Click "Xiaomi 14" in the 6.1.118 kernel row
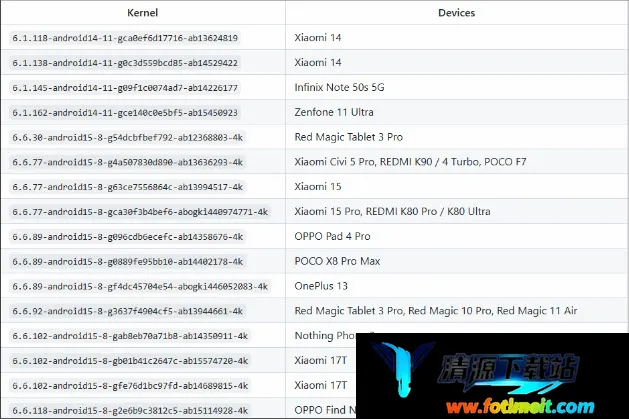 point(318,38)
